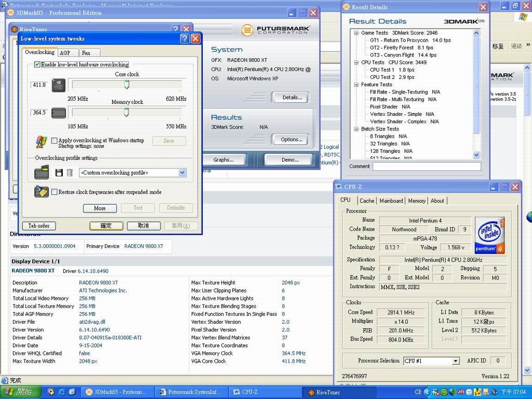Screen dimensions: 532x399
Task: Click the context help question mark button
Action: coord(184,38)
